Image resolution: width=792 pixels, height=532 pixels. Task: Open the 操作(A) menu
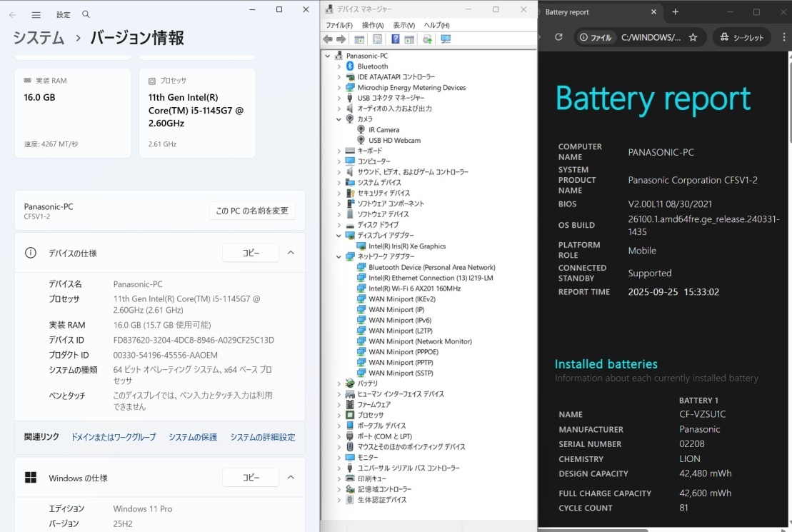(x=373, y=25)
